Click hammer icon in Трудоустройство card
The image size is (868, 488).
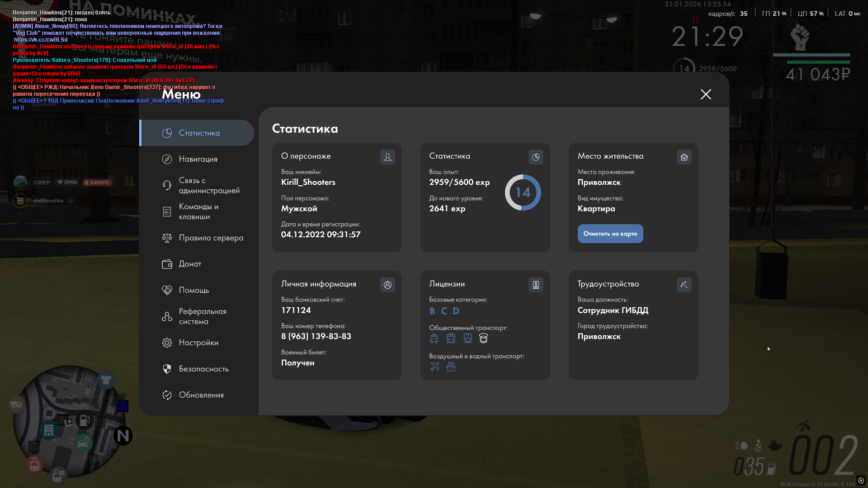pyautogui.click(x=684, y=285)
